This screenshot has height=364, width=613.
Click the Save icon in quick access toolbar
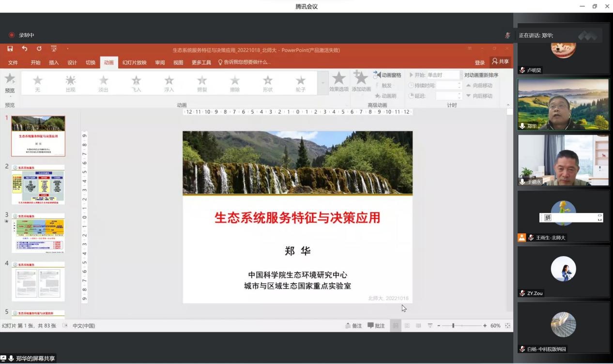(x=10, y=48)
